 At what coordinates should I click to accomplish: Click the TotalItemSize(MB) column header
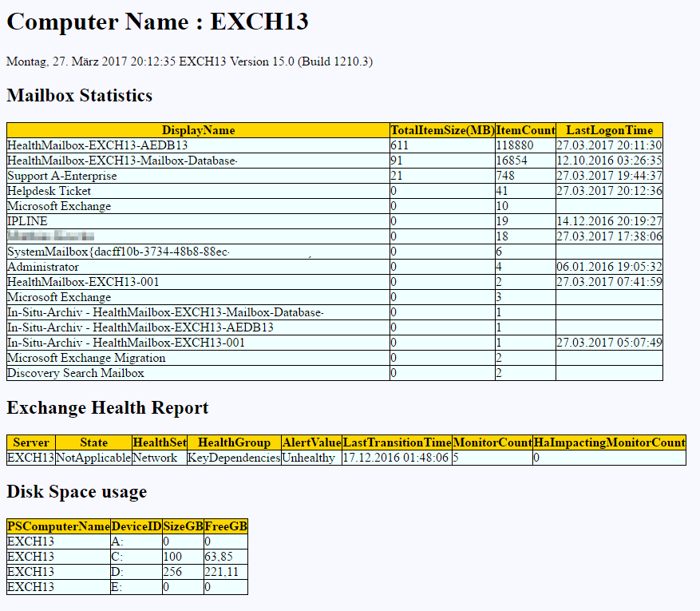[x=440, y=129]
